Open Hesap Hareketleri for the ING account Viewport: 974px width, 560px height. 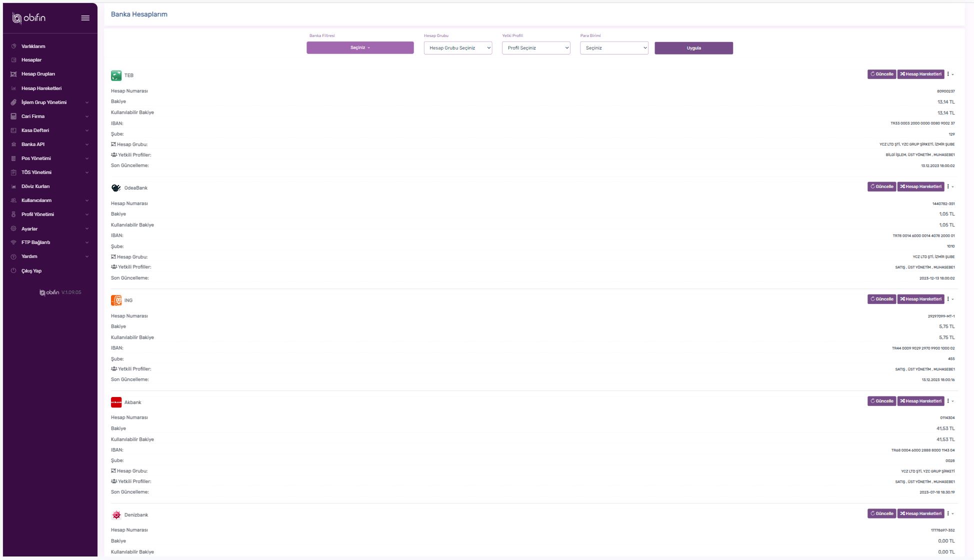[x=920, y=299]
